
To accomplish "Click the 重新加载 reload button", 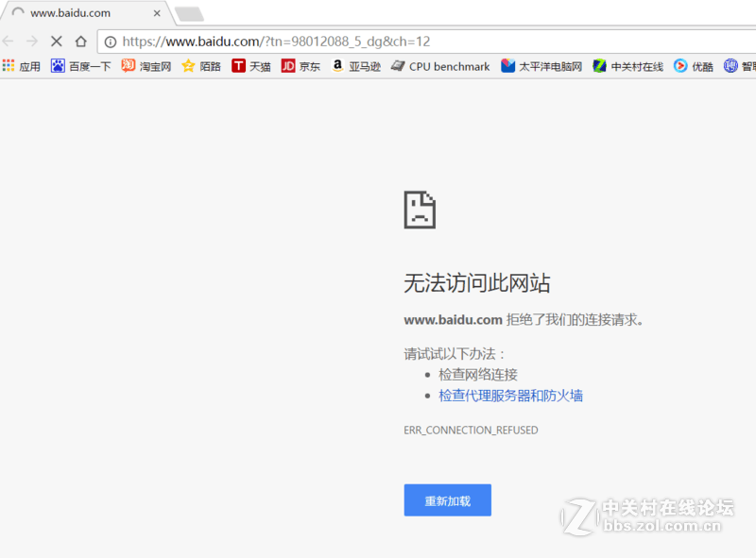I will [x=447, y=499].
